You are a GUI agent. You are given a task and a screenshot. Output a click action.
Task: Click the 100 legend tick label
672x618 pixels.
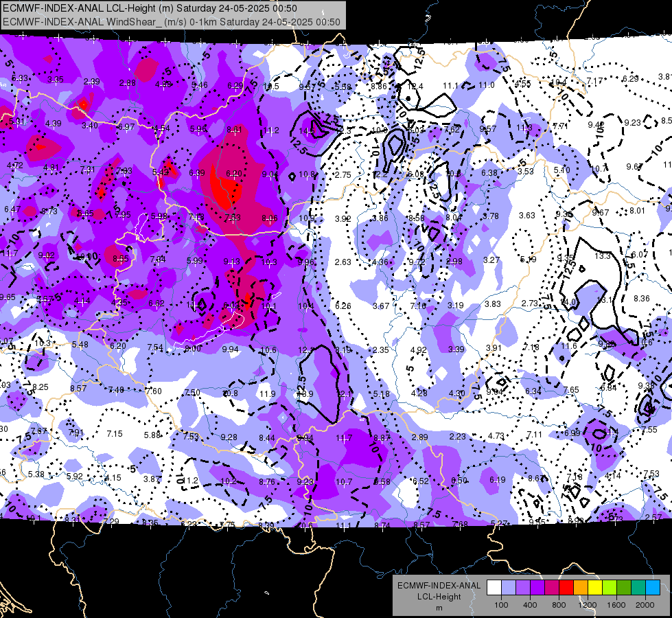point(501,605)
